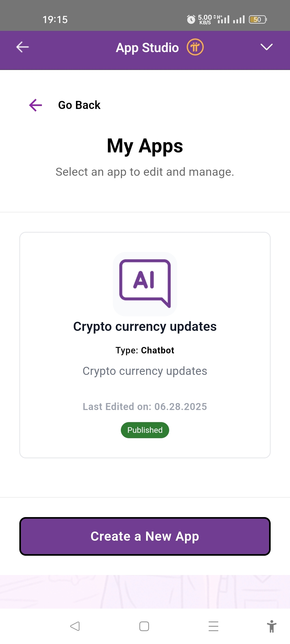Tap the battery indicator showing 50
The image size is (290, 644).
click(258, 19)
